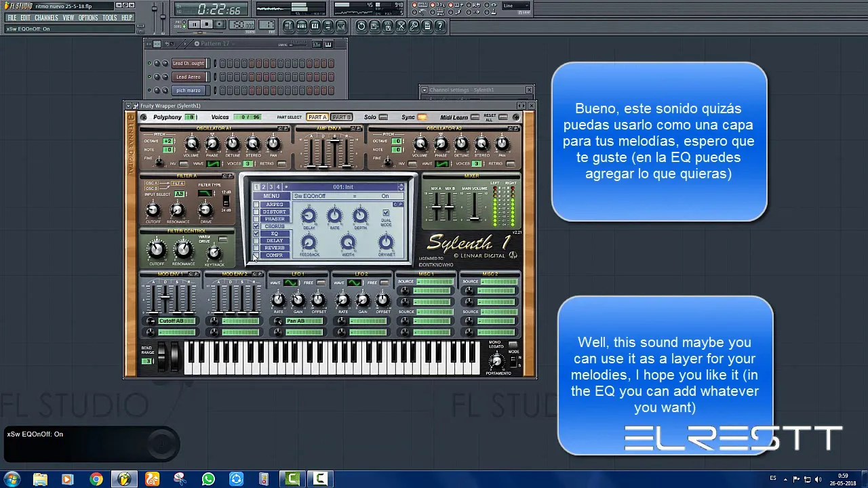Image resolution: width=868 pixels, height=488 pixels.
Task: Open the playlist view icon
Action: [289, 26]
